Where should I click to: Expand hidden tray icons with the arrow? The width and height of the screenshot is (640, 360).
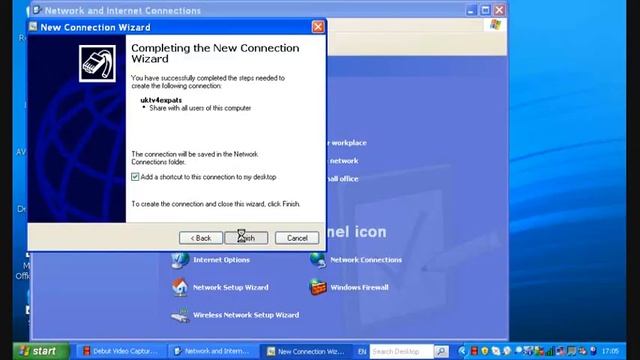pos(462,351)
